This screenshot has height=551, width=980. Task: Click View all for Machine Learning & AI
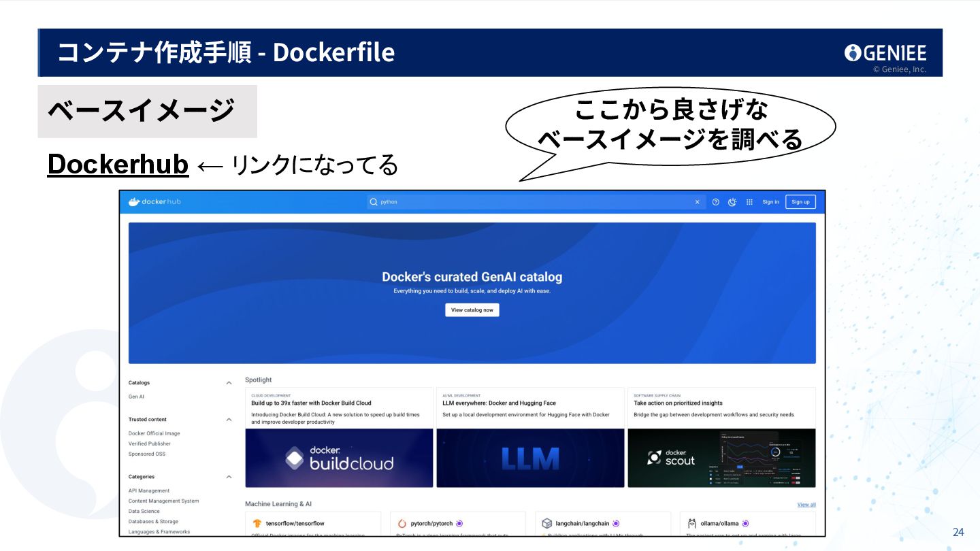[806, 505]
